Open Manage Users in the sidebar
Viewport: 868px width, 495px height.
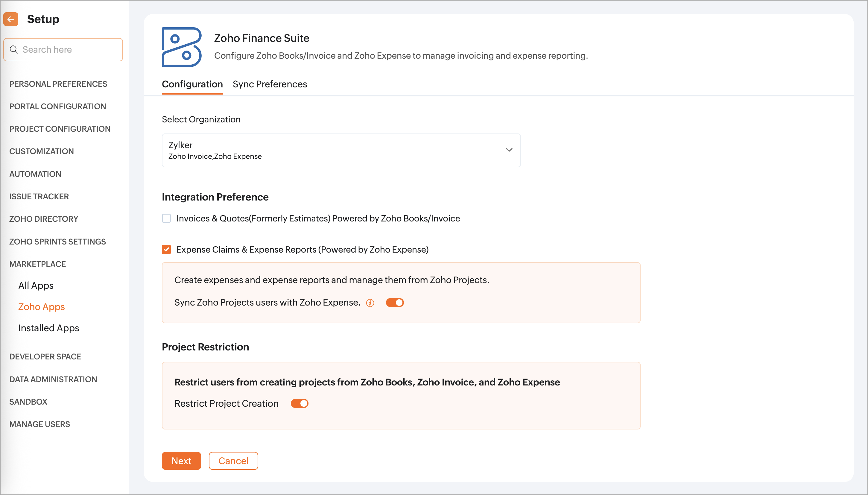click(39, 424)
